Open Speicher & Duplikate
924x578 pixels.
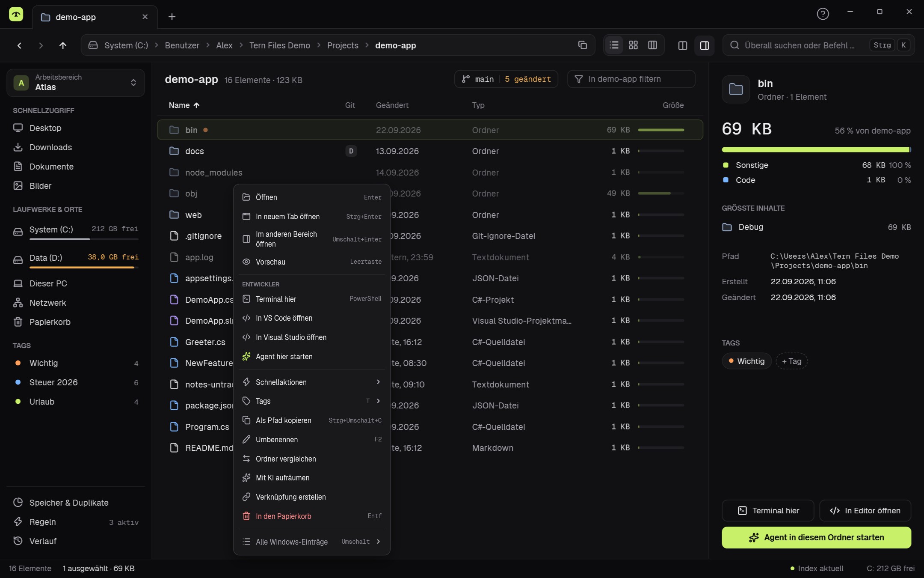point(76,503)
